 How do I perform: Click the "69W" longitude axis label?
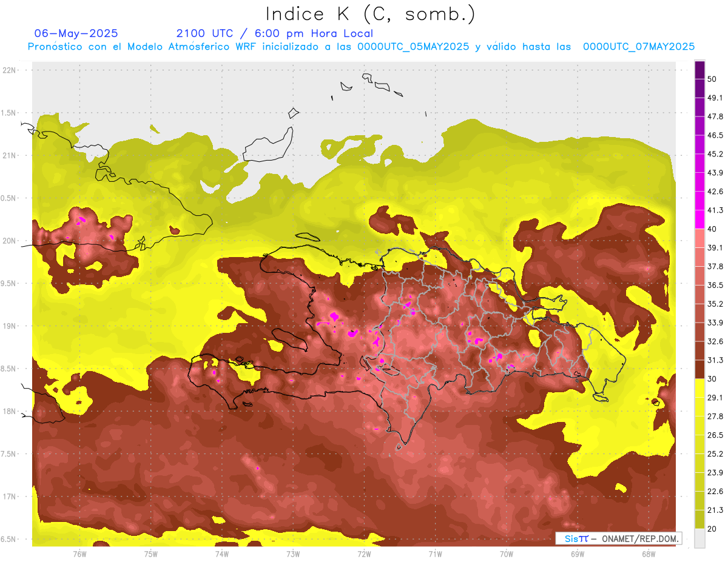point(577,554)
